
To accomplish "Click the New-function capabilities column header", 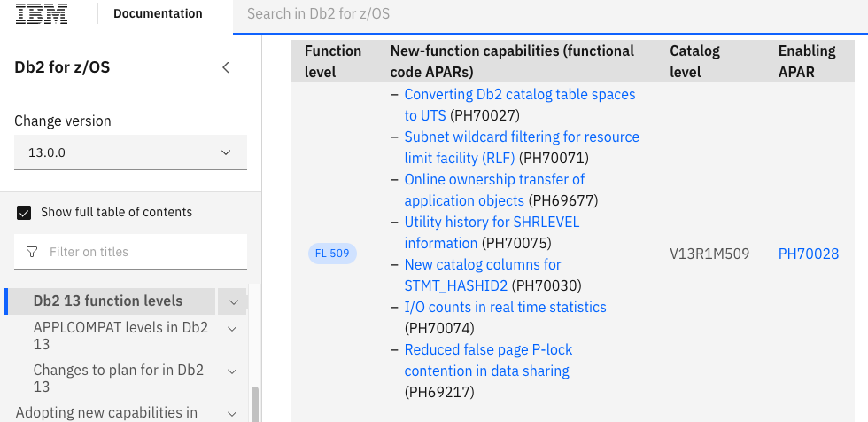I will click(x=512, y=61).
